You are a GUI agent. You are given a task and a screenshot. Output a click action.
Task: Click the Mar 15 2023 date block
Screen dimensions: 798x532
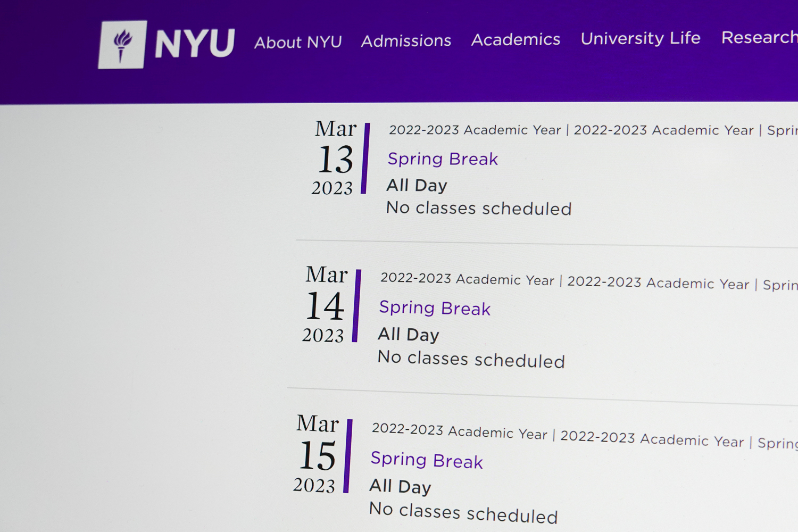click(x=317, y=454)
